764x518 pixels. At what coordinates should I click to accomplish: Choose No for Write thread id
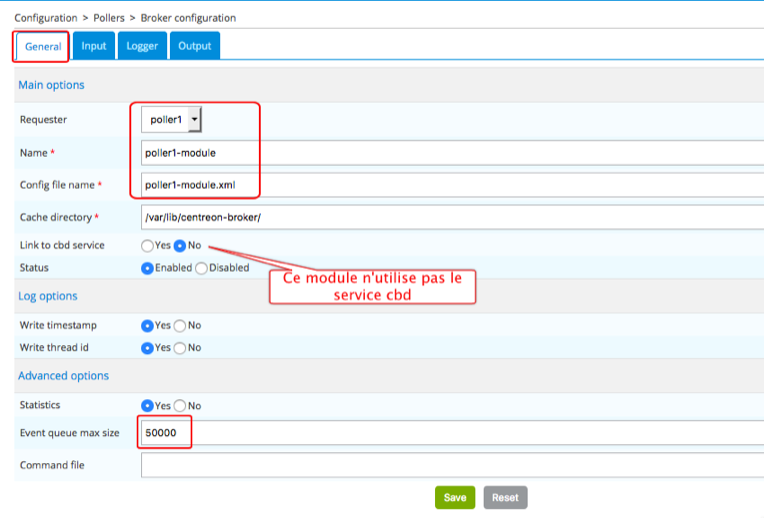click(180, 348)
